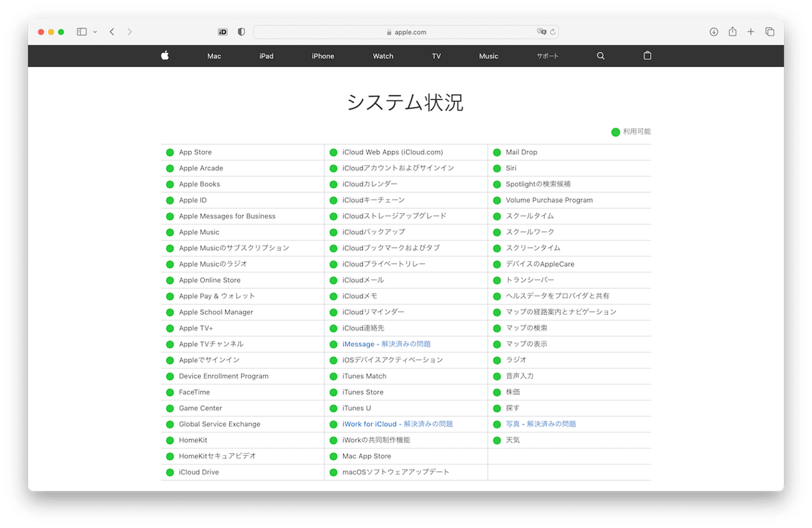Select the iTunes Match row text
This screenshot has height=528, width=812.
coord(365,376)
